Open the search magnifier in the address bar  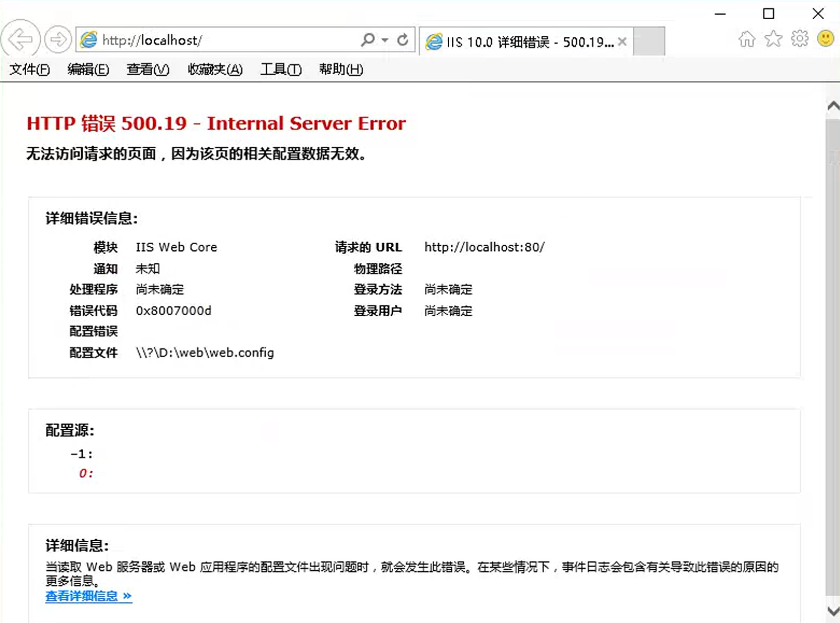(368, 39)
